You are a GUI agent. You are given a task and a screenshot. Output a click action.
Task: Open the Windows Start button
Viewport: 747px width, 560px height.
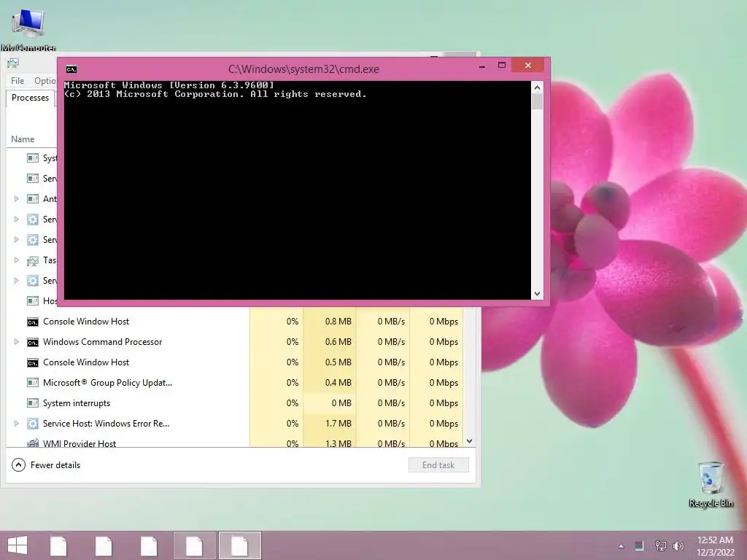point(18,545)
